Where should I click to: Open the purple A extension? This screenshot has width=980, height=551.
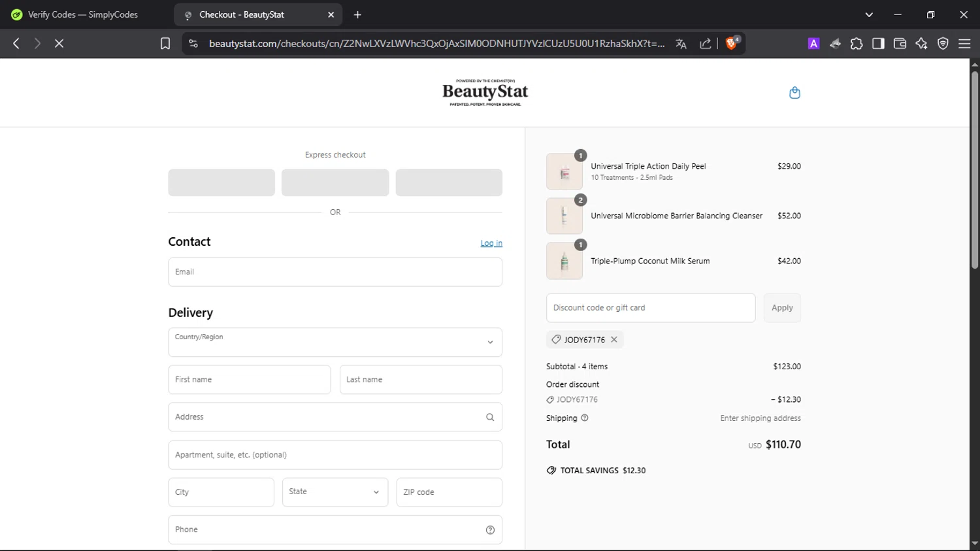pos(813,43)
